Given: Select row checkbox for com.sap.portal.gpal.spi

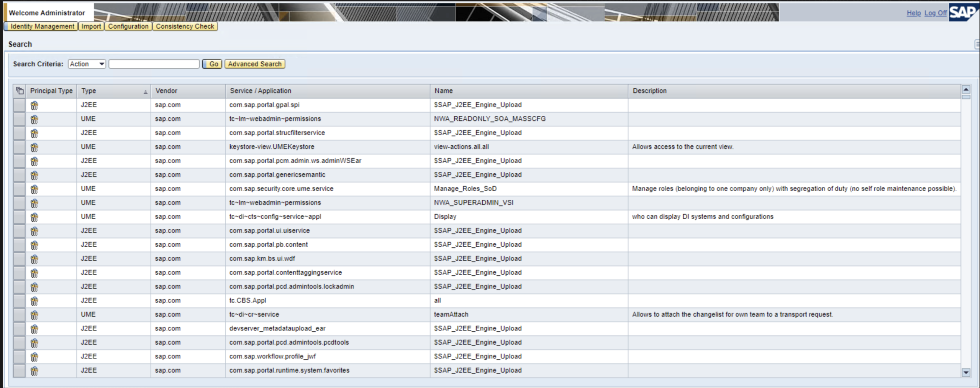Looking at the screenshot, I should pyautogui.click(x=19, y=105).
